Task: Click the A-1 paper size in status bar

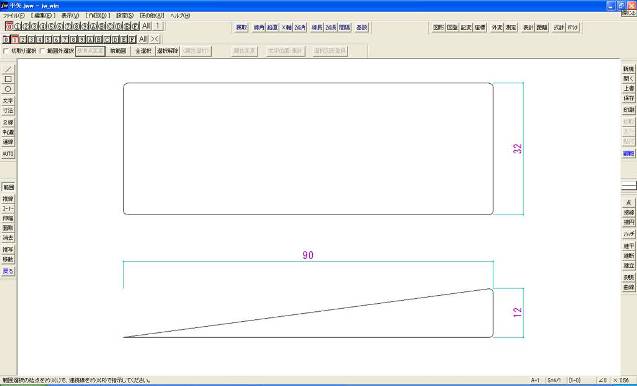Action: pyautogui.click(x=535, y=380)
